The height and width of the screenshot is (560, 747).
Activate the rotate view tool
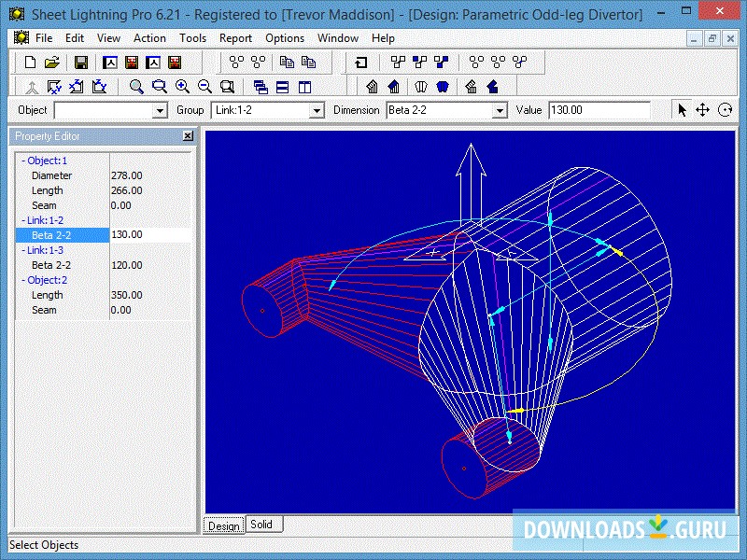tap(726, 109)
